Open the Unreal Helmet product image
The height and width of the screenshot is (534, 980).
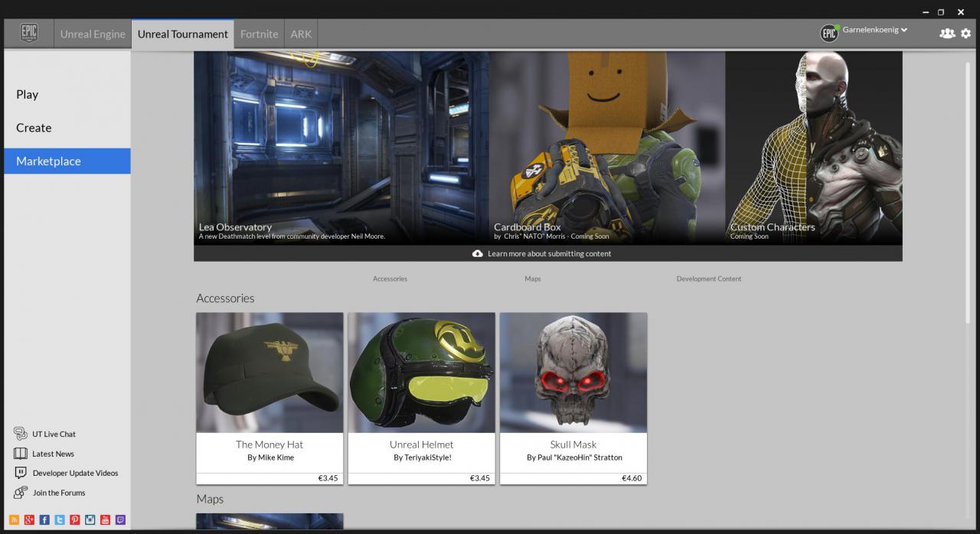[421, 373]
